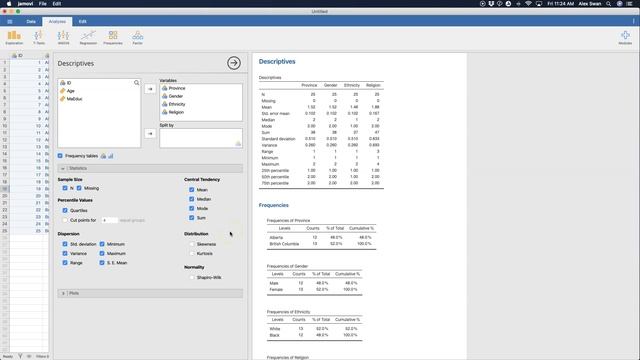Click the Wi-Fi status icon
Image resolution: width=640 pixels, height=360 pixels.
tap(528, 4)
